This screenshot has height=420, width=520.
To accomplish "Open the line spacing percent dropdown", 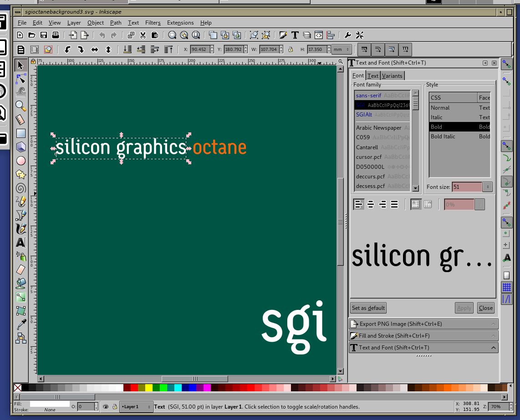I will (x=479, y=204).
